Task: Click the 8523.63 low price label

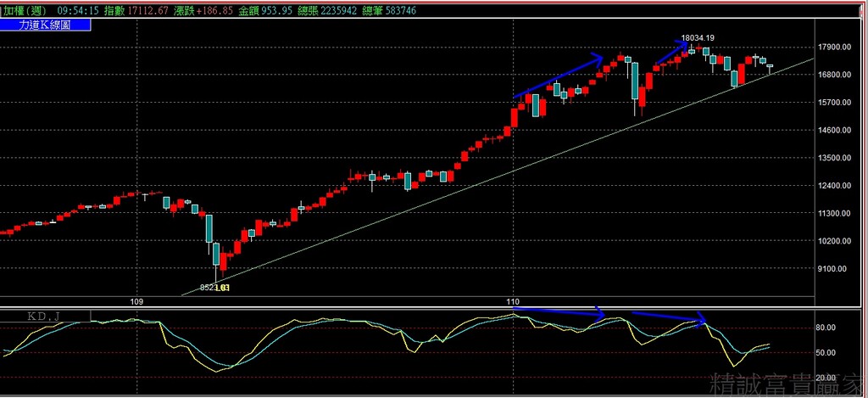Action: point(214,288)
